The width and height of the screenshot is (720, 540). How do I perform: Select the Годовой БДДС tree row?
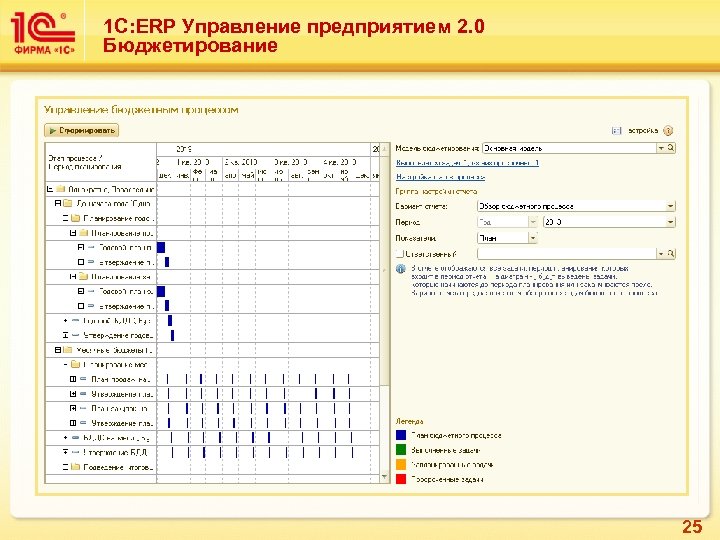coord(101,321)
